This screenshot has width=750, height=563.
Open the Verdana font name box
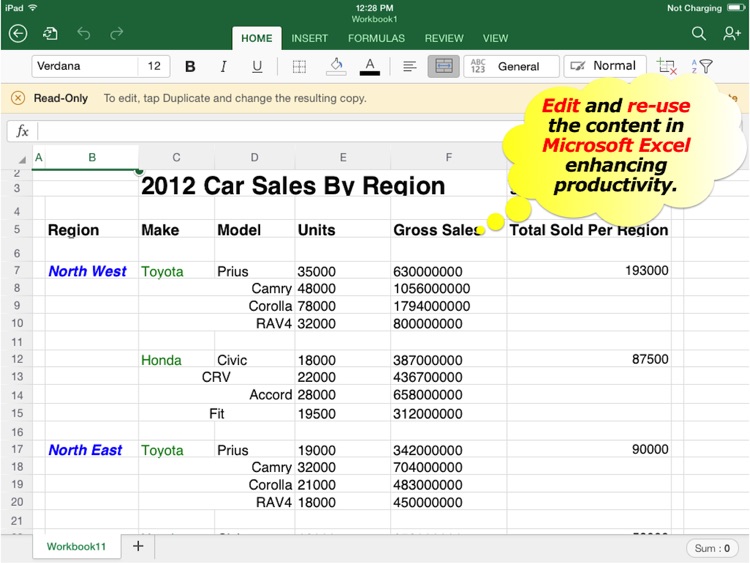(x=85, y=66)
